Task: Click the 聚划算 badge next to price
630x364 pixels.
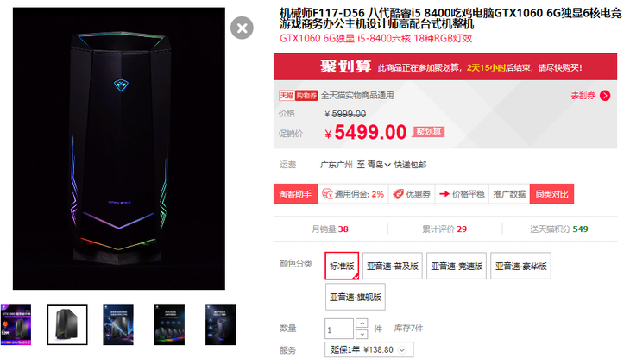Action: [x=429, y=132]
